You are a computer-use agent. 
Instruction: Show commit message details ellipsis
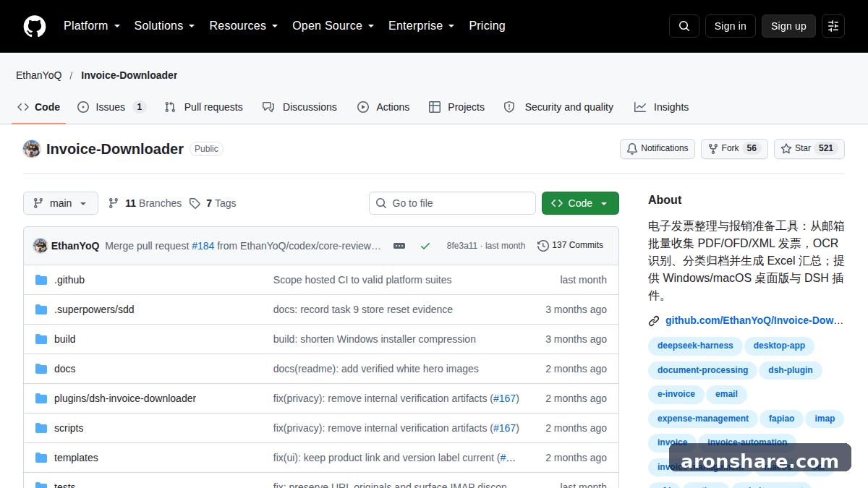pyautogui.click(x=399, y=246)
